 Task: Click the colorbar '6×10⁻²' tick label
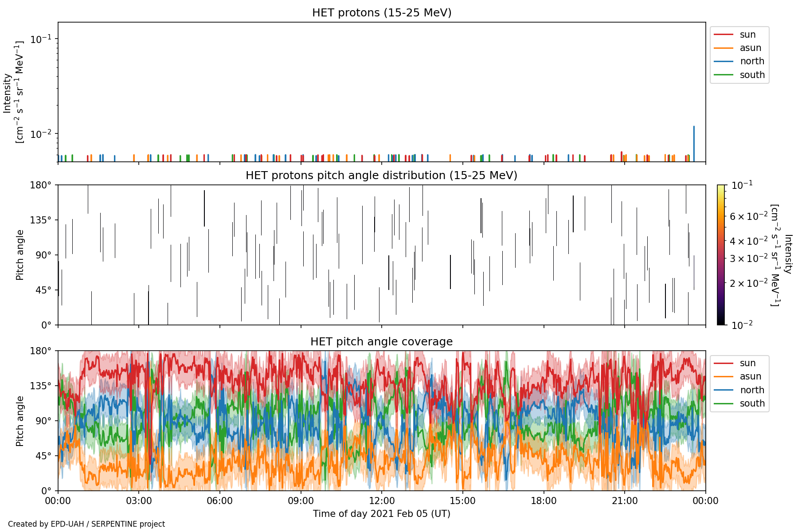pyautogui.click(x=749, y=216)
